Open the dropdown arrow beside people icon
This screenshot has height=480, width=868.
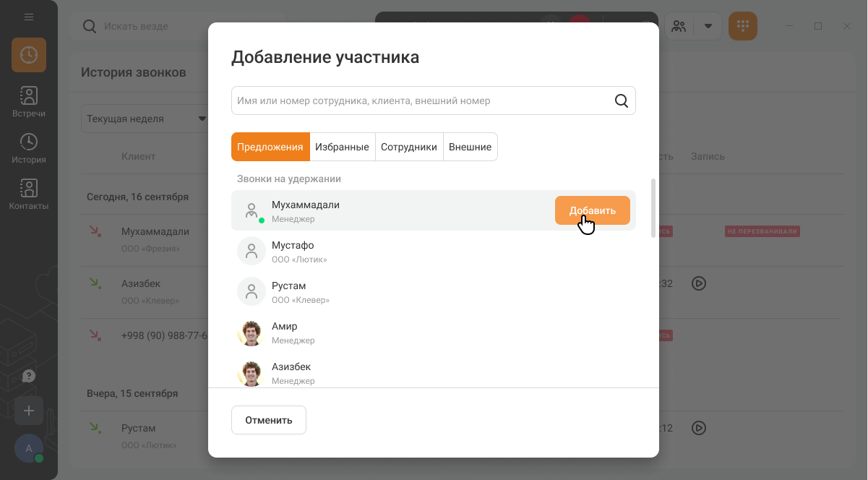[708, 26]
